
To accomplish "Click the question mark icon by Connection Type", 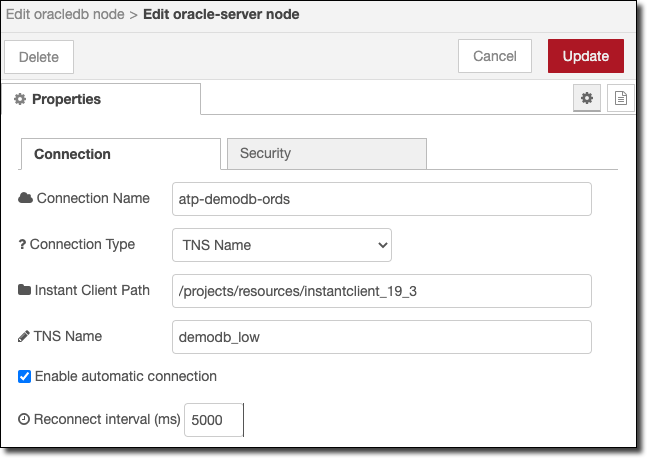I will pyautogui.click(x=22, y=244).
